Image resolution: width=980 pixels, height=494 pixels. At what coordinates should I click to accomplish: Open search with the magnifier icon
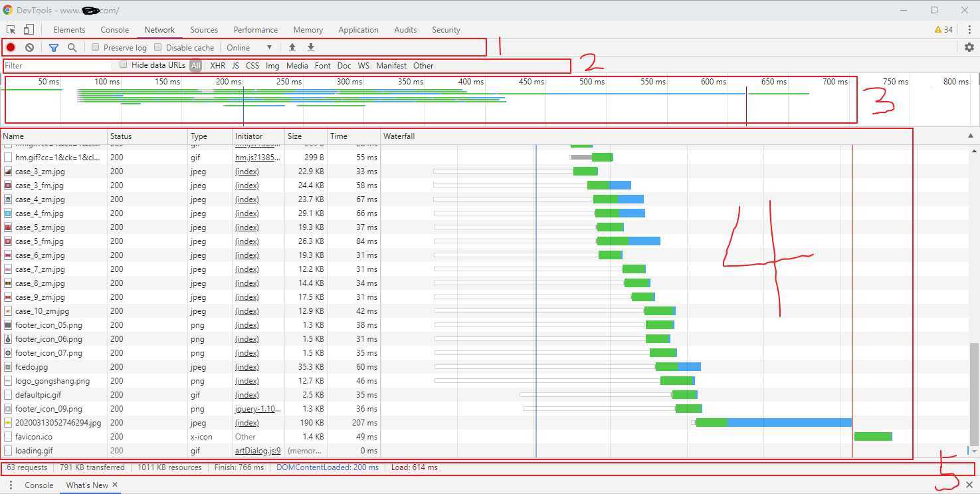(x=72, y=47)
